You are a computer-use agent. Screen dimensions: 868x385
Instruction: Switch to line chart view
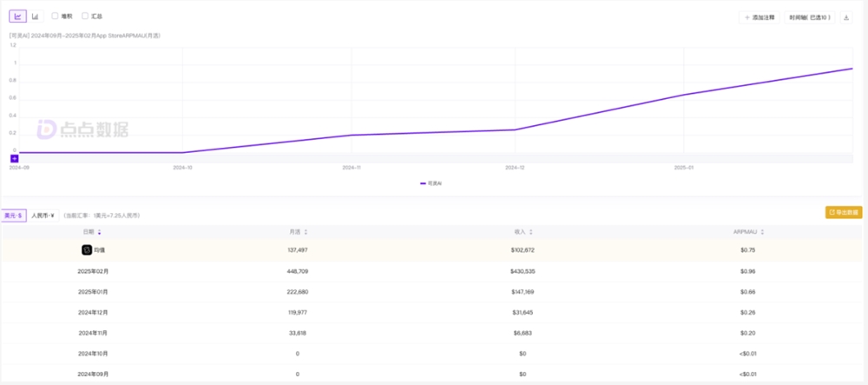click(17, 17)
